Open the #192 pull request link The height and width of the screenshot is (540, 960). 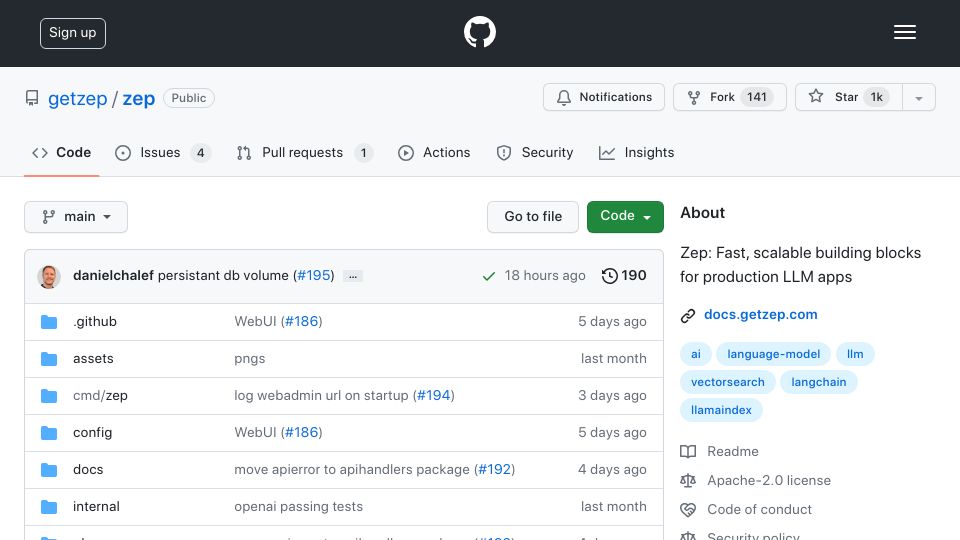pos(494,470)
